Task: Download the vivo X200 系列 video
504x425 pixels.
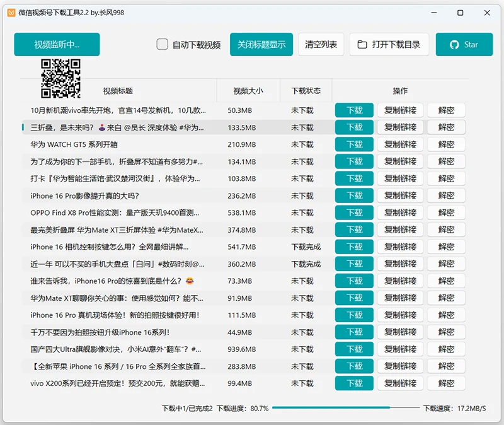Action: click(x=354, y=383)
